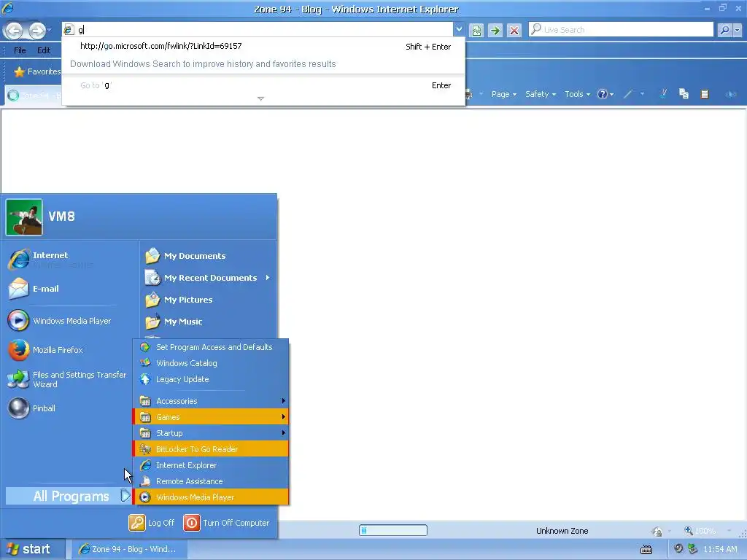Launch Pinball from Start menu
Image resolution: width=747 pixels, height=560 pixels.
click(69, 408)
